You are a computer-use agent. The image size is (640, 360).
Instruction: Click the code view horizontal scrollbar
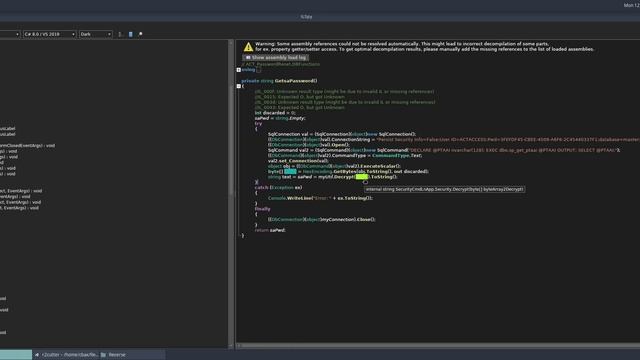(x=438, y=345)
